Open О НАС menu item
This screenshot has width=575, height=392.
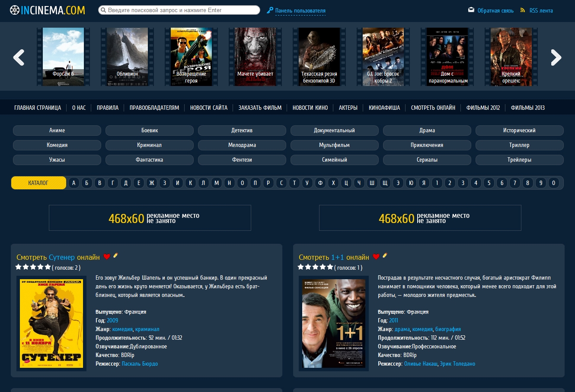[79, 108]
